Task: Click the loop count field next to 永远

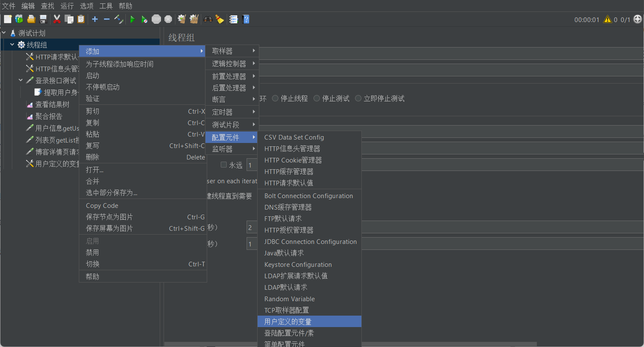Action: [252, 165]
